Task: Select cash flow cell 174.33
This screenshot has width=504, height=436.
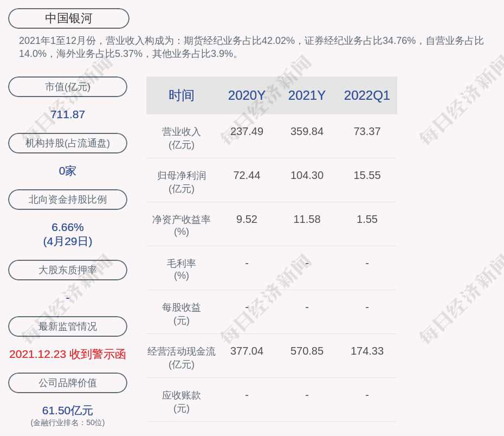Action: (367, 351)
